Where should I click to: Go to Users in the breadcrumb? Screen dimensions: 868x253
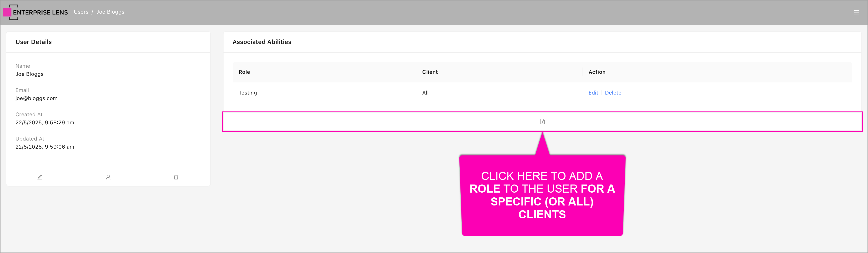tap(81, 12)
